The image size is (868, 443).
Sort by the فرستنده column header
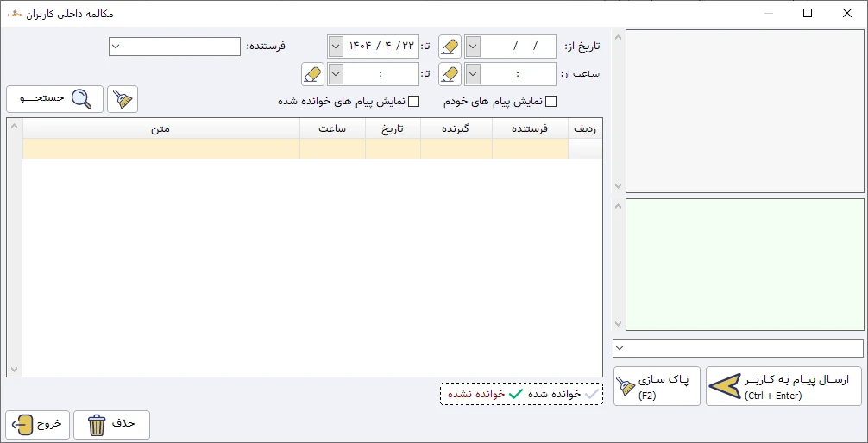point(531,128)
